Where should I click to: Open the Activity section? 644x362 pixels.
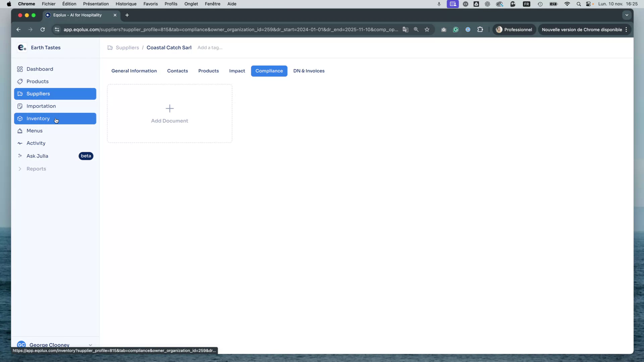[35, 143]
